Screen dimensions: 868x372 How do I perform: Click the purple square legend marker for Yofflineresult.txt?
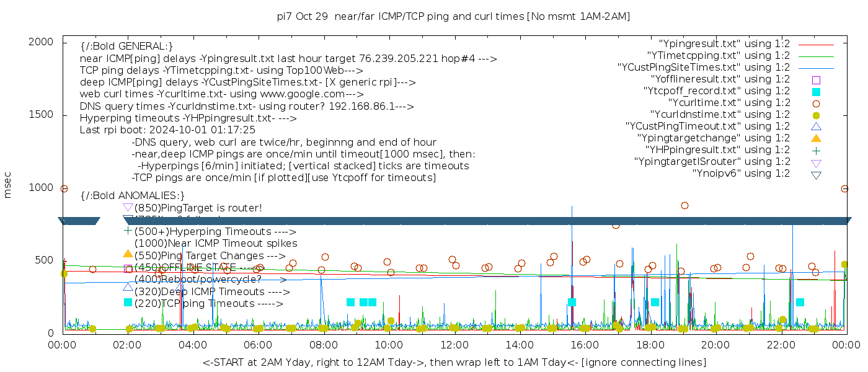pyautogui.click(x=816, y=79)
